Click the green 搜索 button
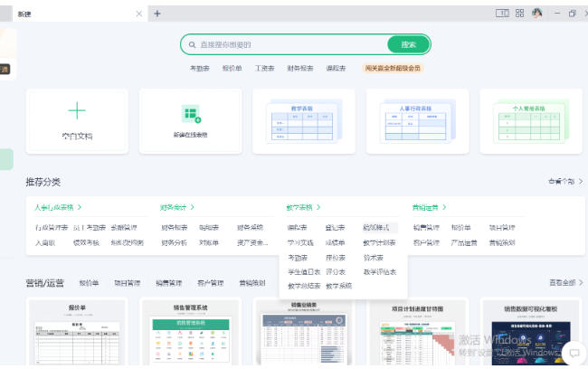588x369 pixels. pos(408,44)
